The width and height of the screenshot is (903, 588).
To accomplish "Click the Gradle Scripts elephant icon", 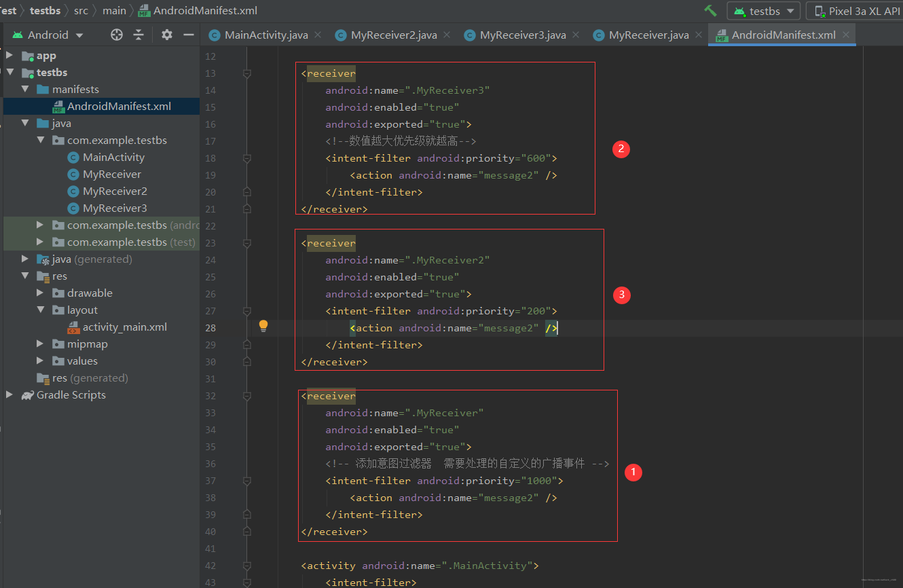I will click(x=27, y=395).
